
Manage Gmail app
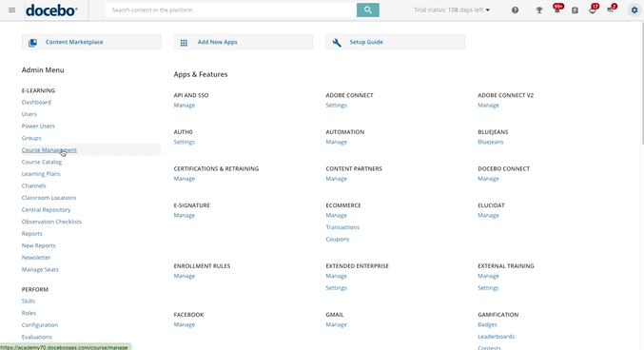337,324
